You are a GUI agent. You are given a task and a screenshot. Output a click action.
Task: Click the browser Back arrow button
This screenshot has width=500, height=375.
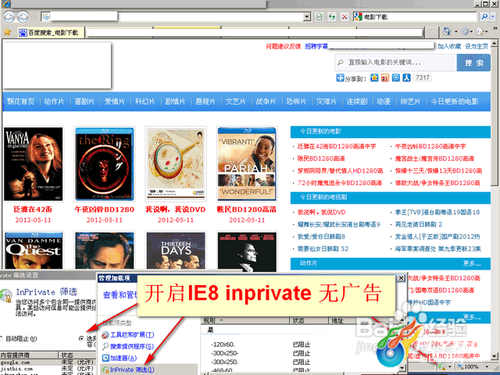9,17
